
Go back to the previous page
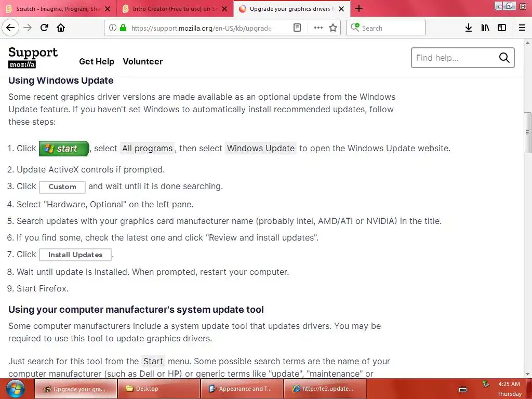pos(10,28)
